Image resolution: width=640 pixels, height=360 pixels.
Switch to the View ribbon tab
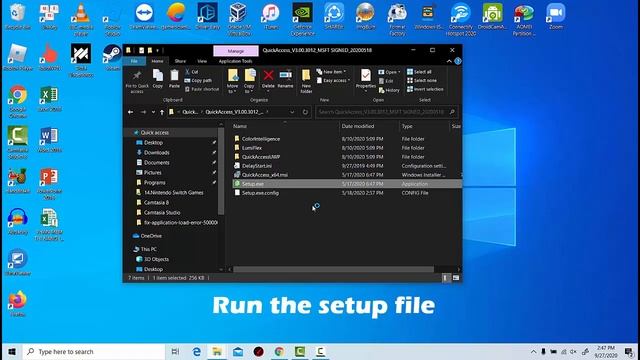click(202, 61)
